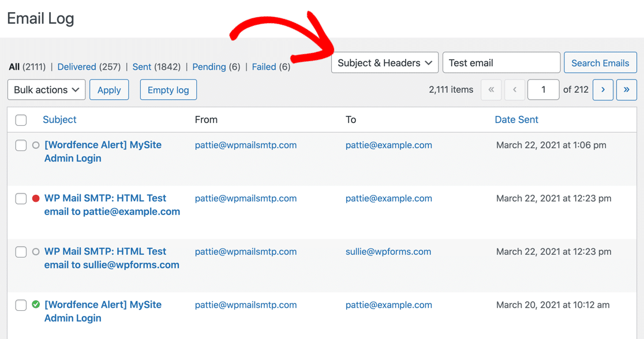The width and height of the screenshot is (644, 339).
Task: Click the date March 22, 2021 at 1:06 pm
Action: [551, 145]
